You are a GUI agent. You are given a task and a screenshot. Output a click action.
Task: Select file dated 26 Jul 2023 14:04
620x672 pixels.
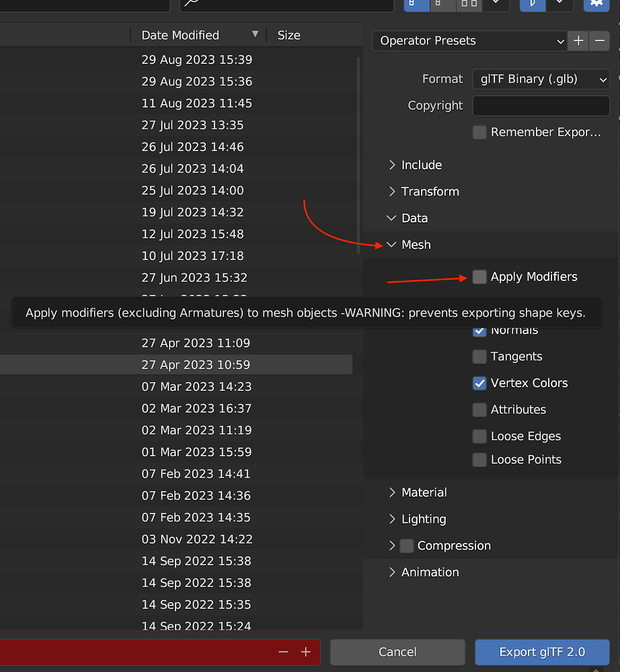[x=176, y=169]
